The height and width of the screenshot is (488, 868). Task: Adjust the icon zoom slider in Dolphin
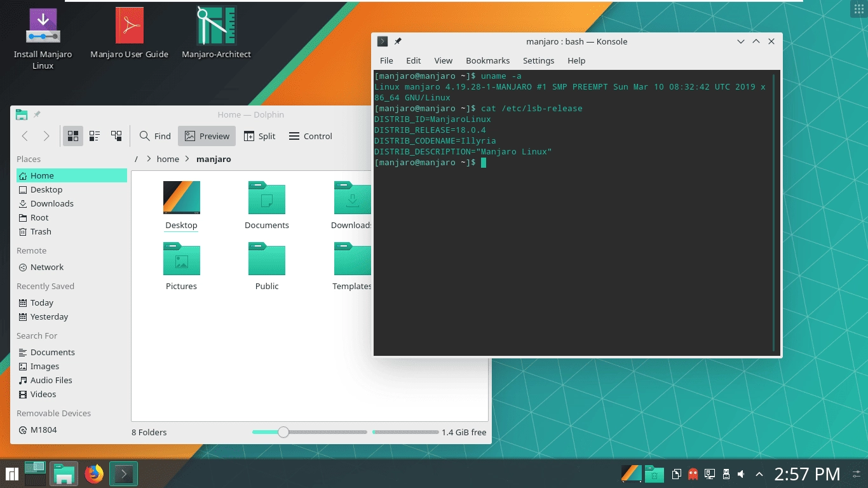click(x=283, y=432)
